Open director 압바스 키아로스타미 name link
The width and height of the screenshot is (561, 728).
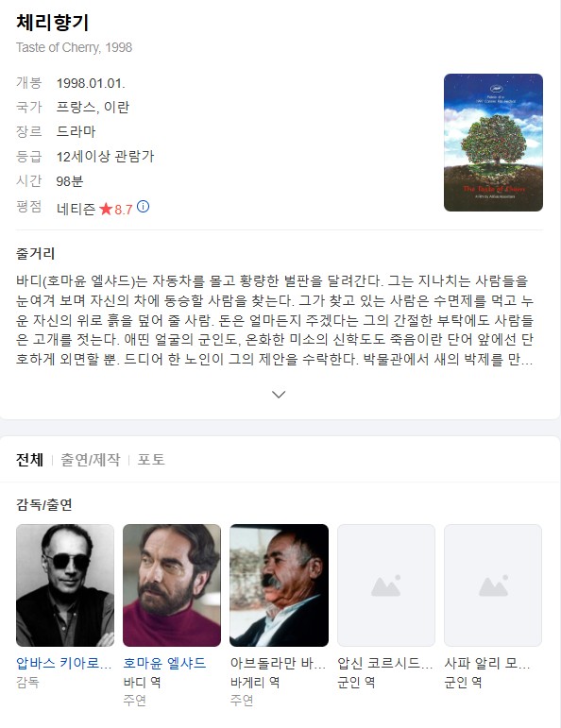[x=64, y=663]
